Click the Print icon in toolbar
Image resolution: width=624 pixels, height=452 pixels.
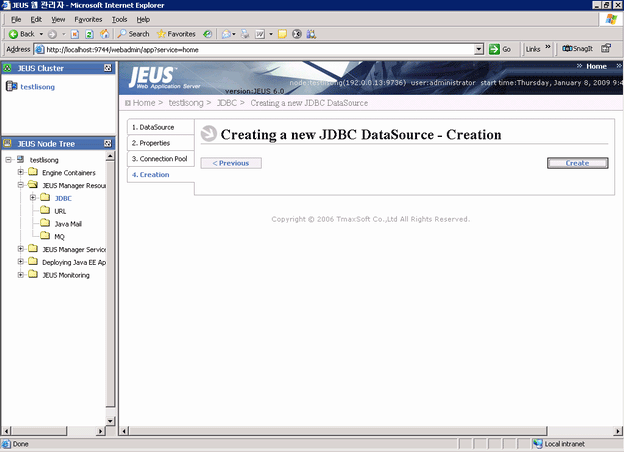coord(245,34)
